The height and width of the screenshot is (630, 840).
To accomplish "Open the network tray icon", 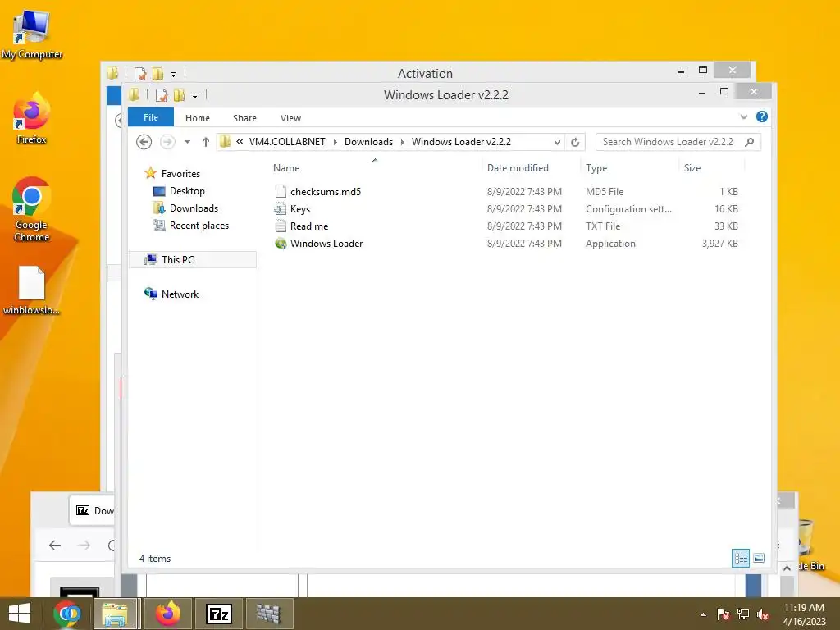I will [x=743, y=614].
